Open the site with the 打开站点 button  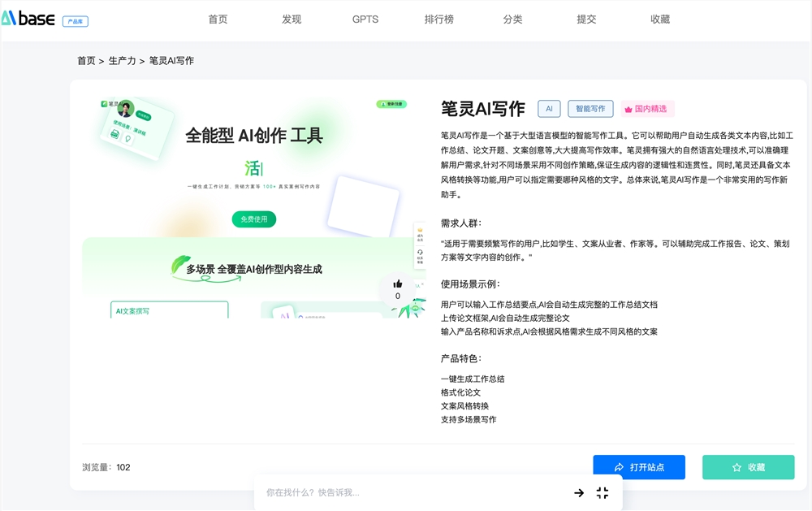[x=639, y=467]
